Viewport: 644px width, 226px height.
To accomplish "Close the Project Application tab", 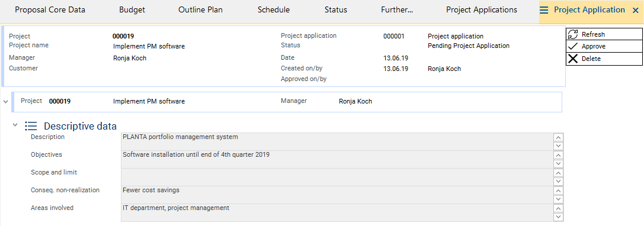I will (635, 11).
